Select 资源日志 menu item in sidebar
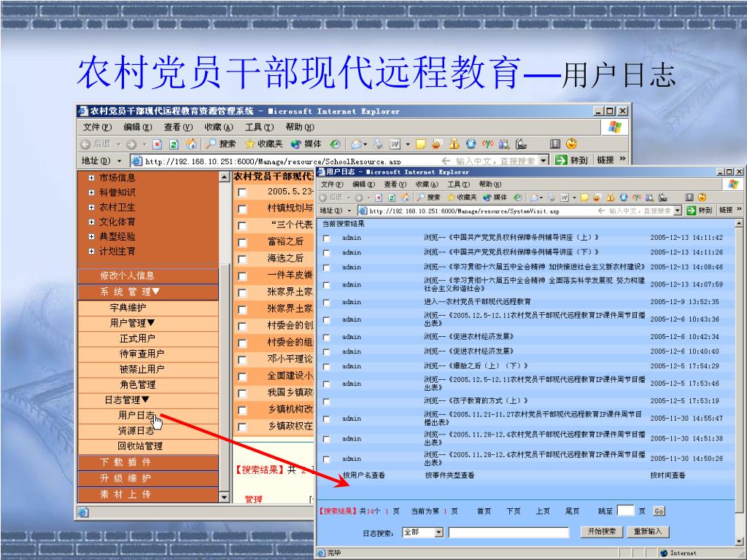Screen dimensions: 747x560 (136, 431)
